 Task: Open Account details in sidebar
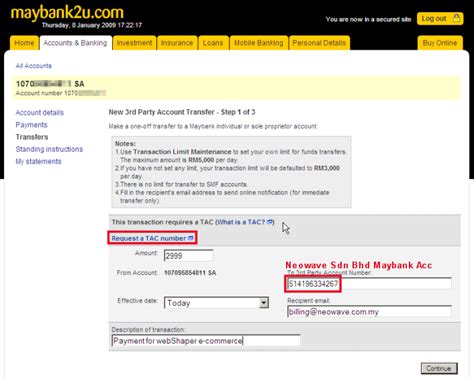pos(40,113)
